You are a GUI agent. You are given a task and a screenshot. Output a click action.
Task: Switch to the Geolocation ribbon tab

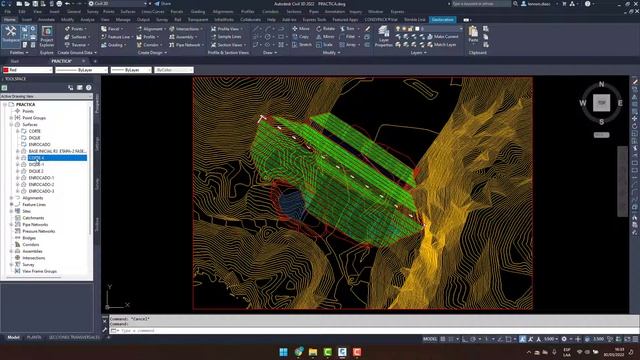point(442,20)
